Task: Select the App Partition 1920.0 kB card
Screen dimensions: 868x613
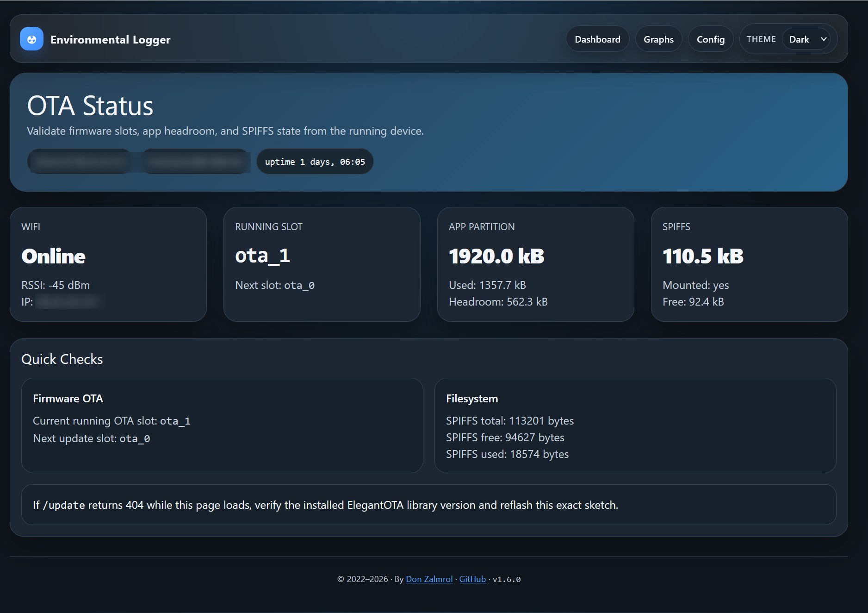Action: pos(536,264)
